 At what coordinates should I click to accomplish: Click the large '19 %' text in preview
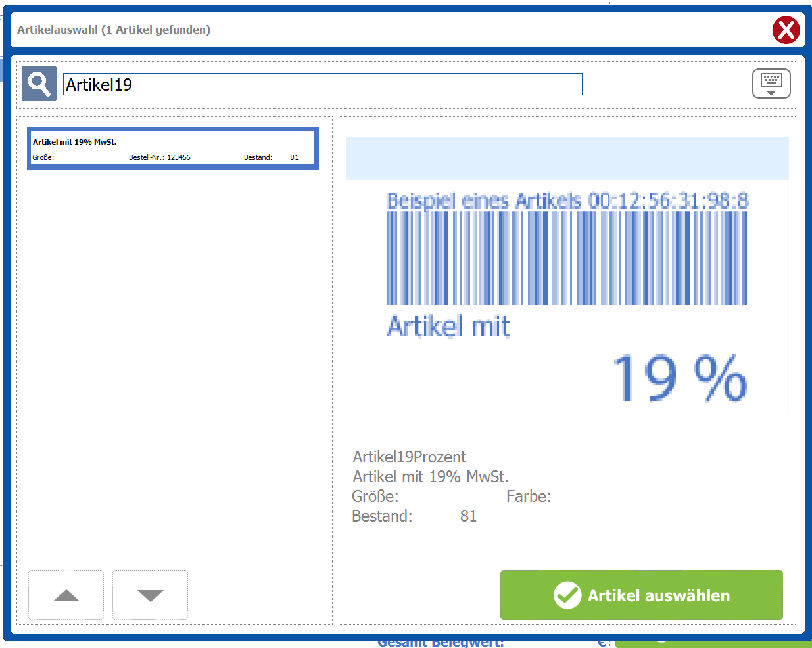coord(679,378)
